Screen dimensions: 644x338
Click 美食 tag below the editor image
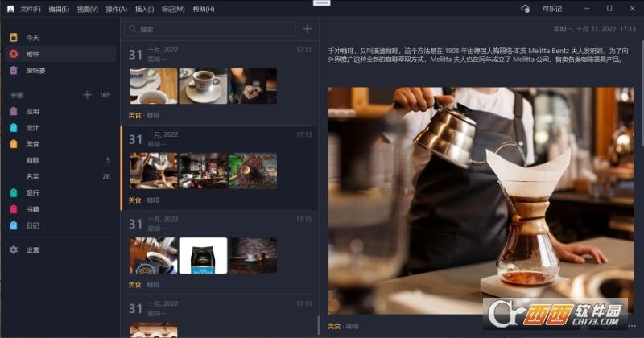click(x=334, y=326)
